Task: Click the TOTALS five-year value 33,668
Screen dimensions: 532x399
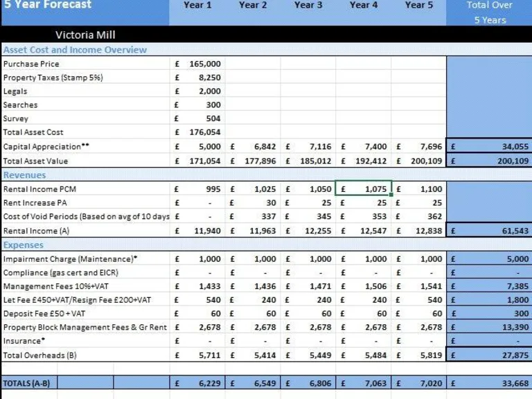Action: [489, 383]
